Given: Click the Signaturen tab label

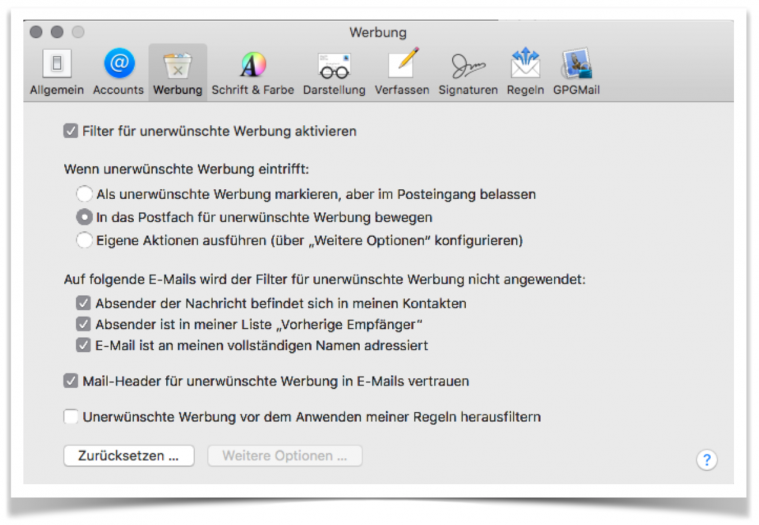Looking at the screenshot, I should [468, 90].
